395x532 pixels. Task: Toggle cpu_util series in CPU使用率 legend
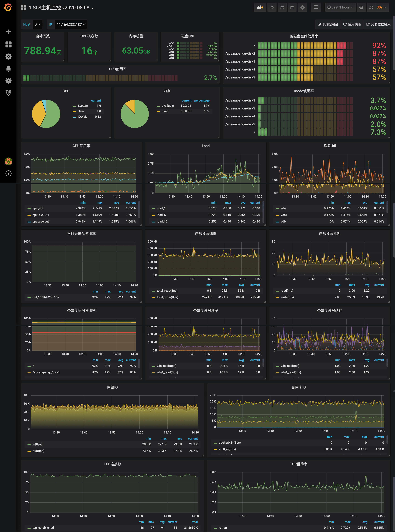pyautogui.click(x=38, y=208)
